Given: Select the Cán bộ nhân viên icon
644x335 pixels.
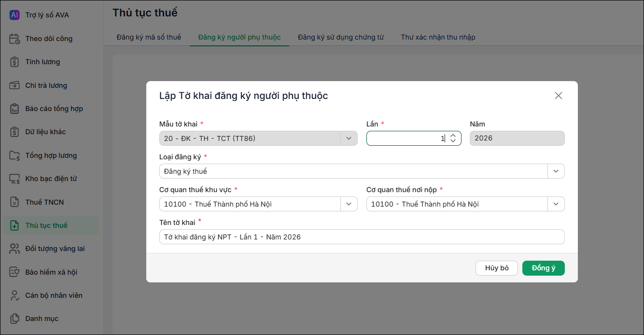Looking at the screenshot, I should point(14,295).
